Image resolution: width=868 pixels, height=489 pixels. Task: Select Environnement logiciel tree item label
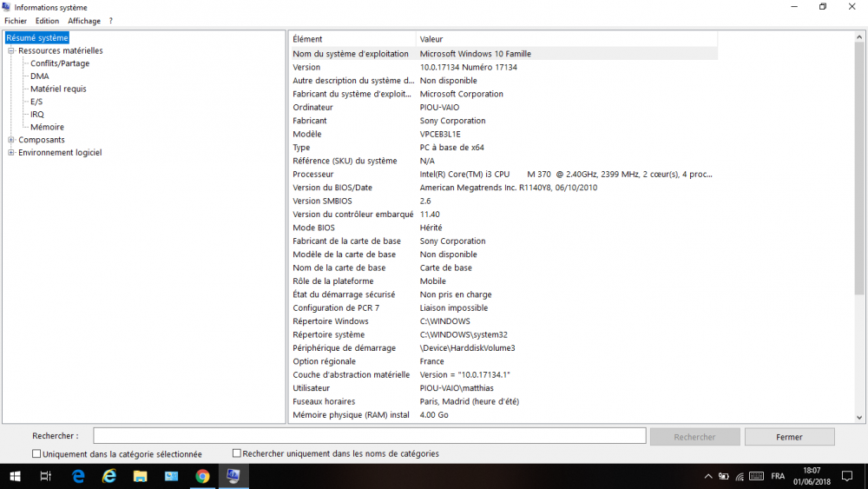tap(60, 152)
